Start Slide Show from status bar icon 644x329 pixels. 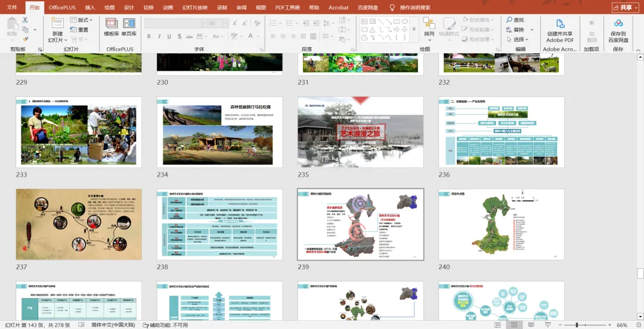(x=547, y=325)
